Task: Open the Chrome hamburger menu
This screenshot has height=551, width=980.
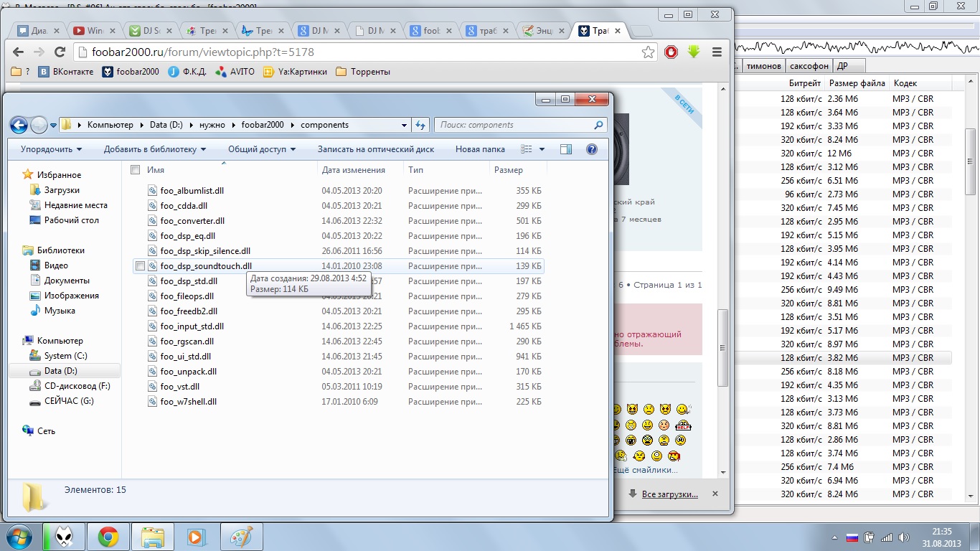Action: click(717, 52)
